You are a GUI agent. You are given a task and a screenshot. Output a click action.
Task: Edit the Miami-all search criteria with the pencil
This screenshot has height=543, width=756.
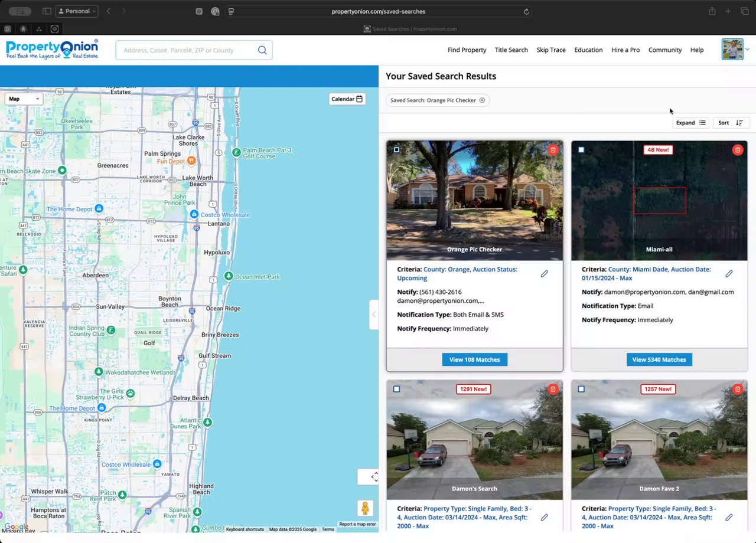coord(729,274)
